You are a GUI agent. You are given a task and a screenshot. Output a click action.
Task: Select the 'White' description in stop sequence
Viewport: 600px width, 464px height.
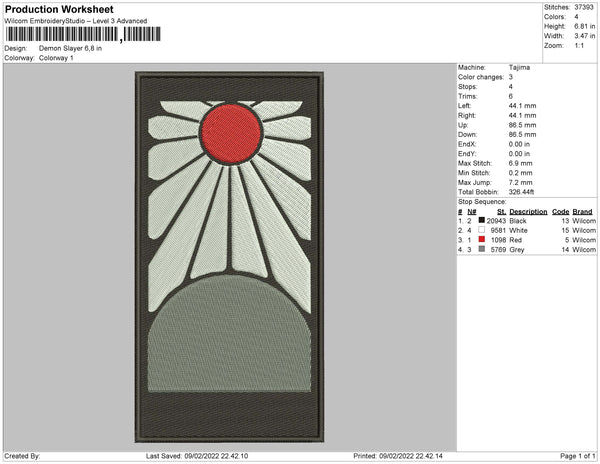point(518,231)
